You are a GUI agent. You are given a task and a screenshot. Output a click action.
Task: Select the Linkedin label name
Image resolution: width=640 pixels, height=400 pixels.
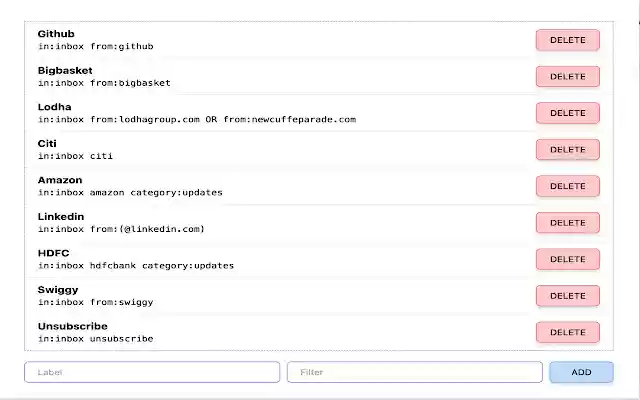(61, 217)
